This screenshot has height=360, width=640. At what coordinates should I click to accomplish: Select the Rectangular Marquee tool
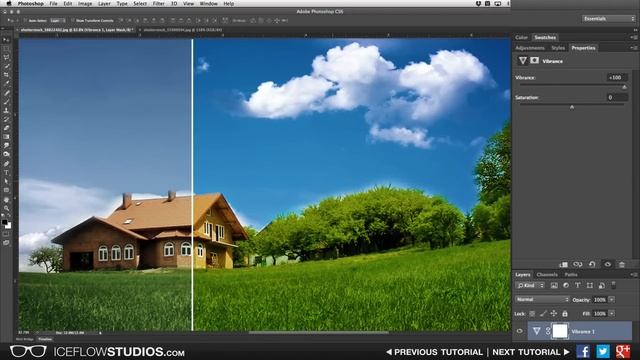click(6, 49)
